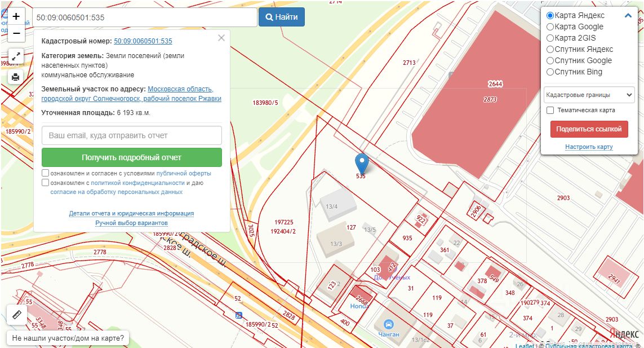Viewport: 644px width, 348px height.
Task: Zoom out the map with minus button
Action: pos(16,33)
